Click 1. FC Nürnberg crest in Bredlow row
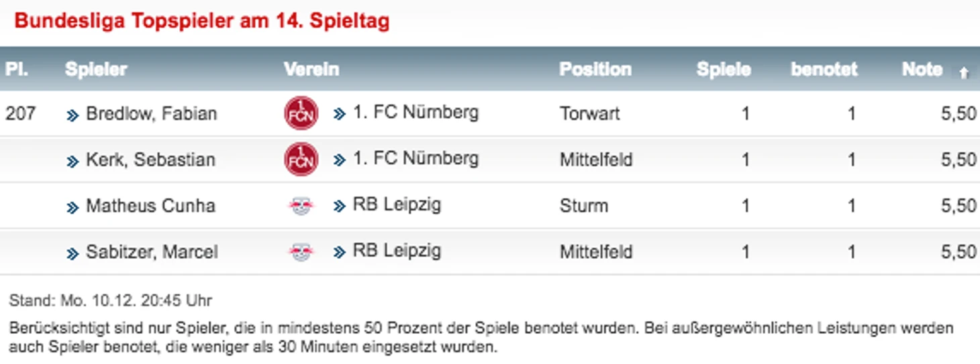Screen dimensions: 980x364 pos(301,113)
